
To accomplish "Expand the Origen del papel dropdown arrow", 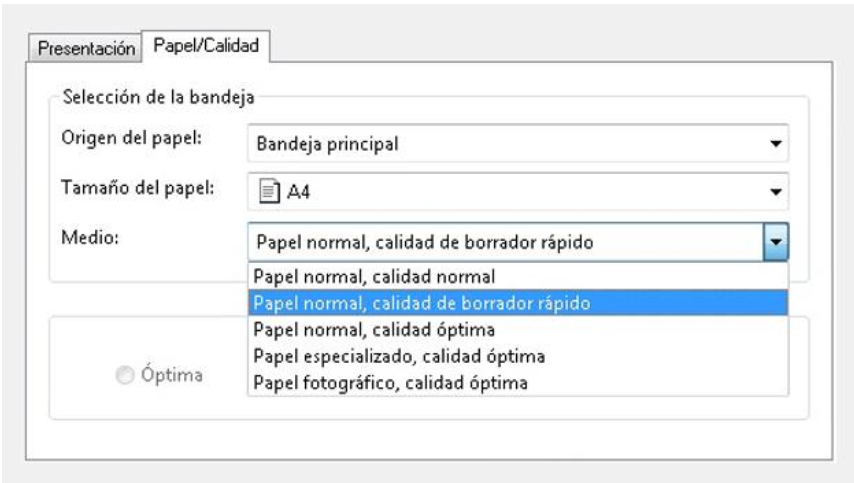I will [776, 144].
